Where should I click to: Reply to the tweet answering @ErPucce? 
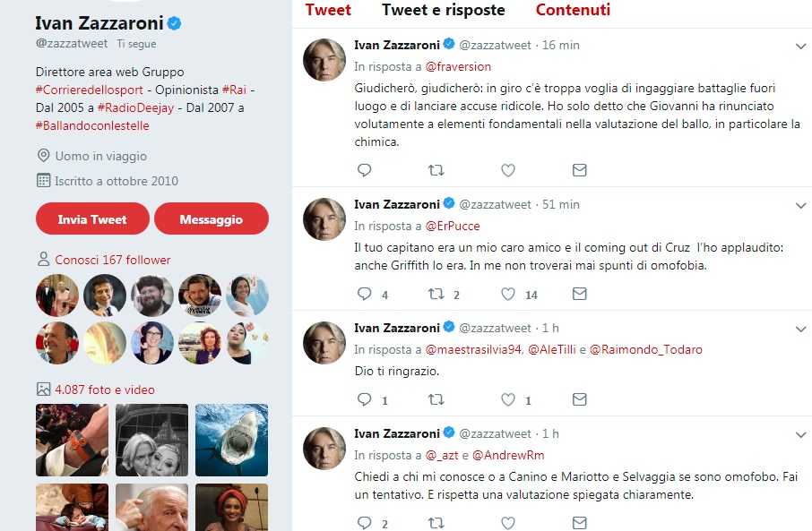(364, 294)
